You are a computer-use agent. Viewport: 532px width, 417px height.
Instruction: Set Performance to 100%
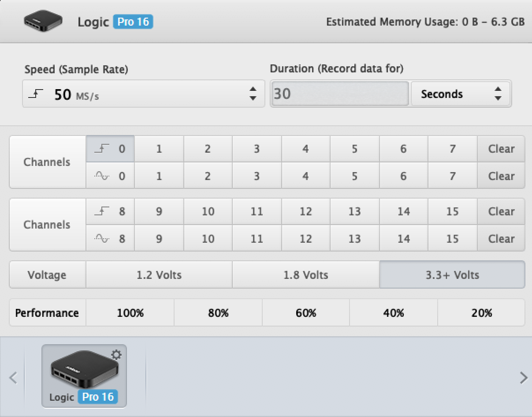[130, 313]
